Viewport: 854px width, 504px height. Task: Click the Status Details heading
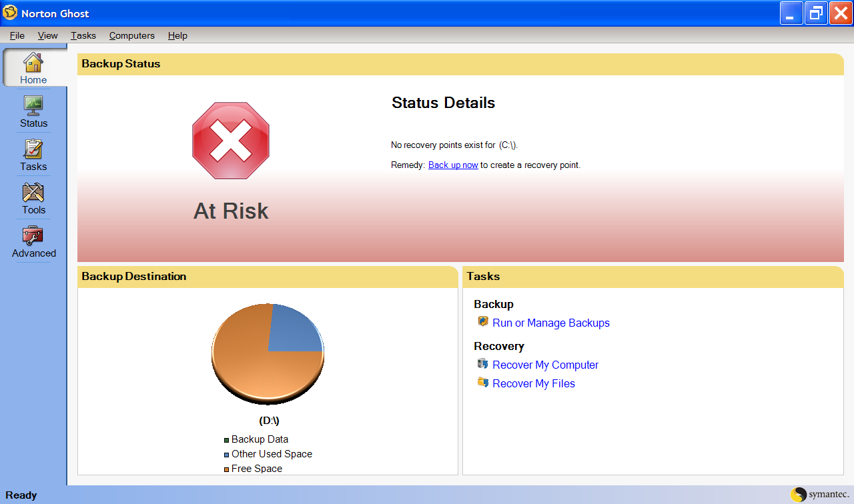click(444, 103)
